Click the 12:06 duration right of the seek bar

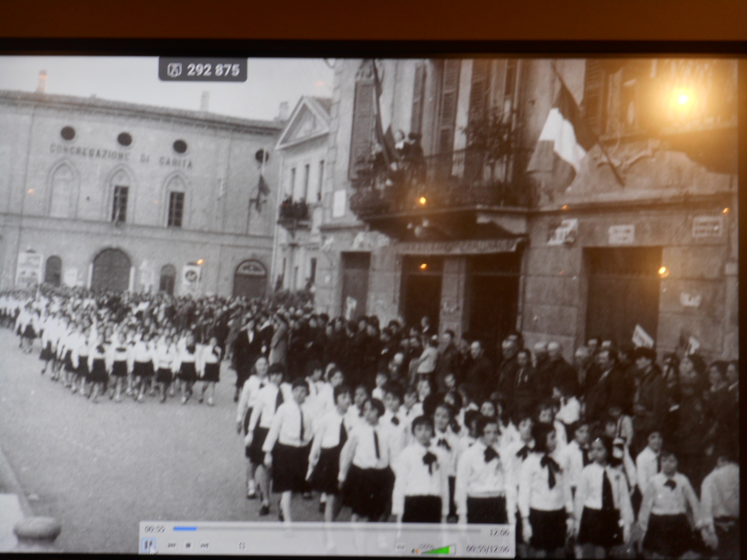tap(498, 532)
